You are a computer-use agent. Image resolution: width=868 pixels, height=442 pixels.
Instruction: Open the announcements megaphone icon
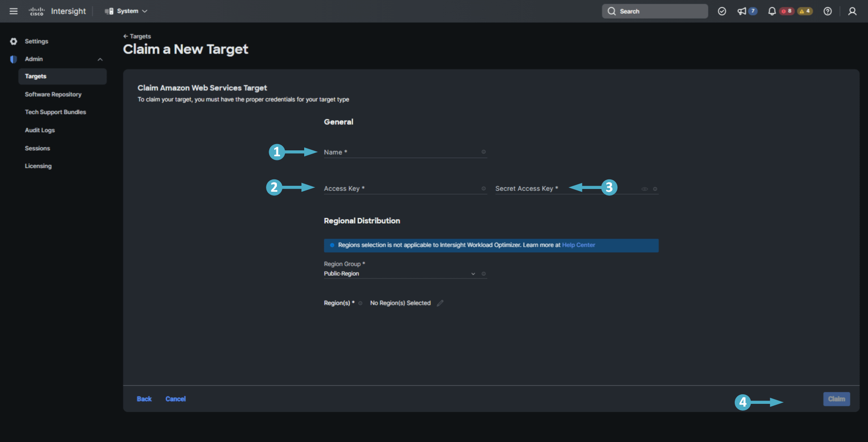tap(742, 11)
